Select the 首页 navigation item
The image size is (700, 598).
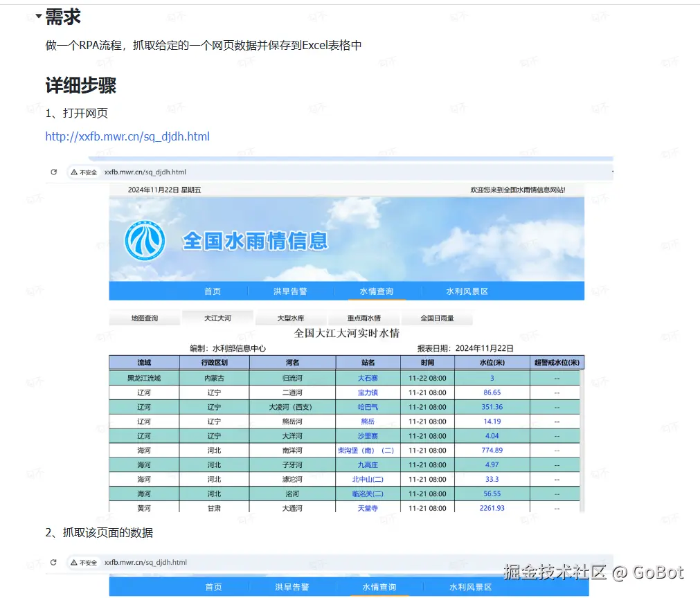(x=213, y=291)
